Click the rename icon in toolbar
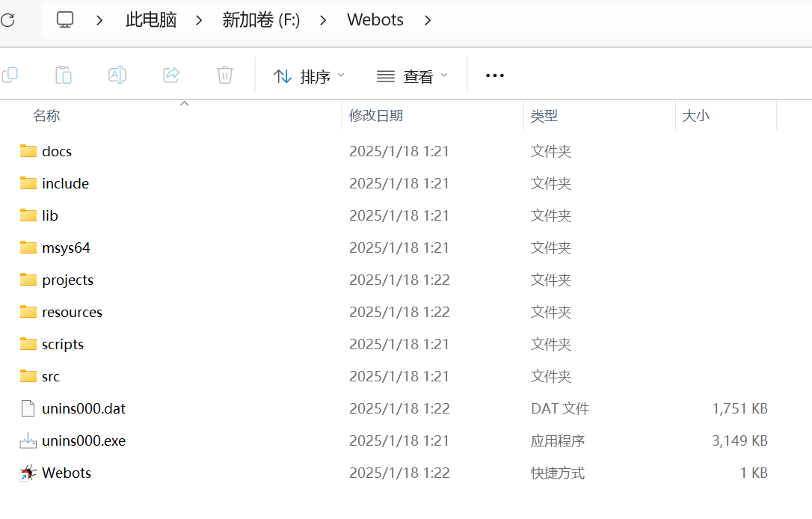 point(117,75)
